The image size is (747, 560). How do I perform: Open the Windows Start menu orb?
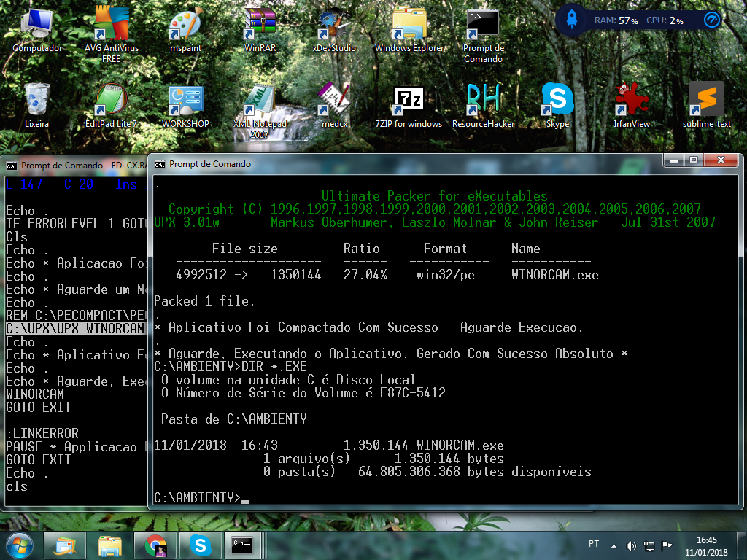click(20, 544)
